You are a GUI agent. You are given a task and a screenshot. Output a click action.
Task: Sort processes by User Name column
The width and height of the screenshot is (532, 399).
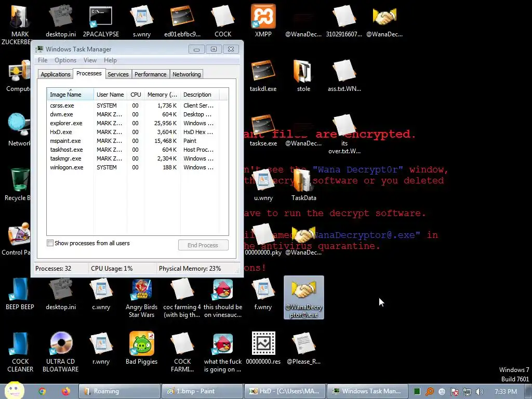(110, 95)
